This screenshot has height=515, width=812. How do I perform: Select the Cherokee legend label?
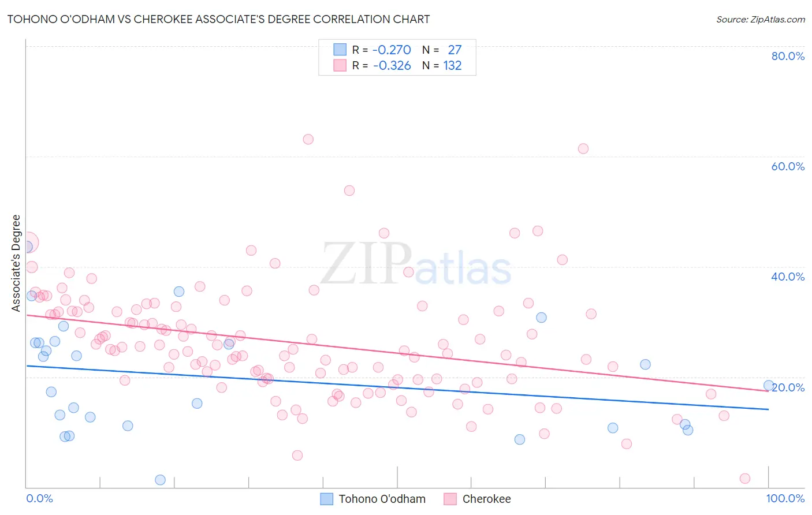click(486, 499)
